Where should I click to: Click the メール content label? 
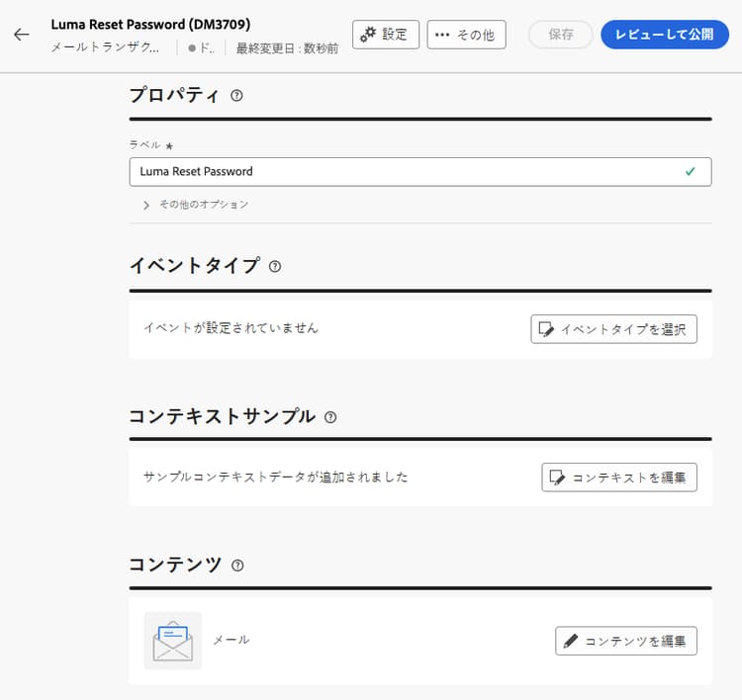231,640
